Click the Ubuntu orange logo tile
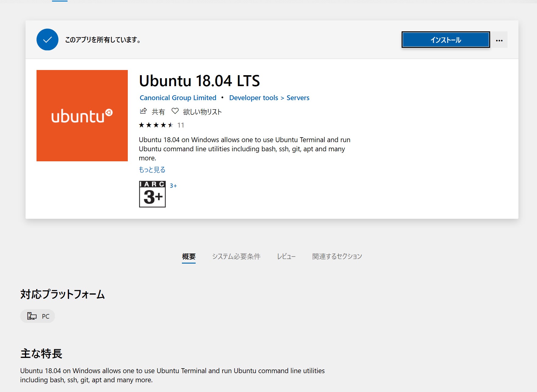 pos(82,116)
